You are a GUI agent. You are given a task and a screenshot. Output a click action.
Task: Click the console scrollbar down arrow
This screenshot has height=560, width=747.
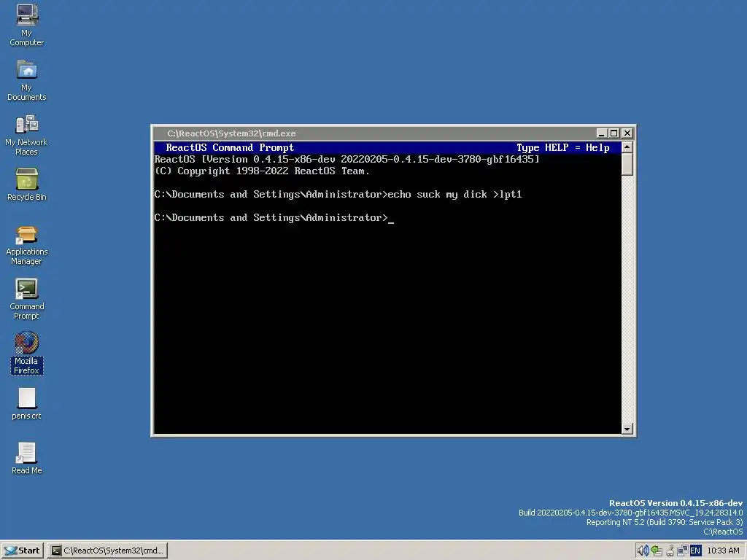[627, 429]
